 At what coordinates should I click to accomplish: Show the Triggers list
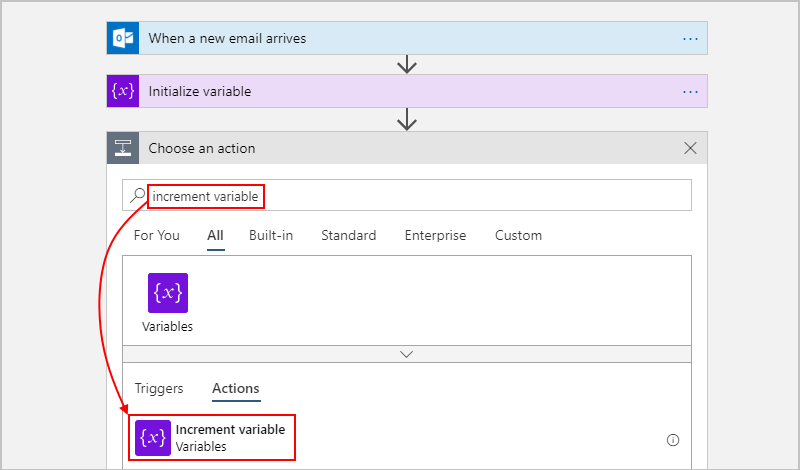coord(159,389)
